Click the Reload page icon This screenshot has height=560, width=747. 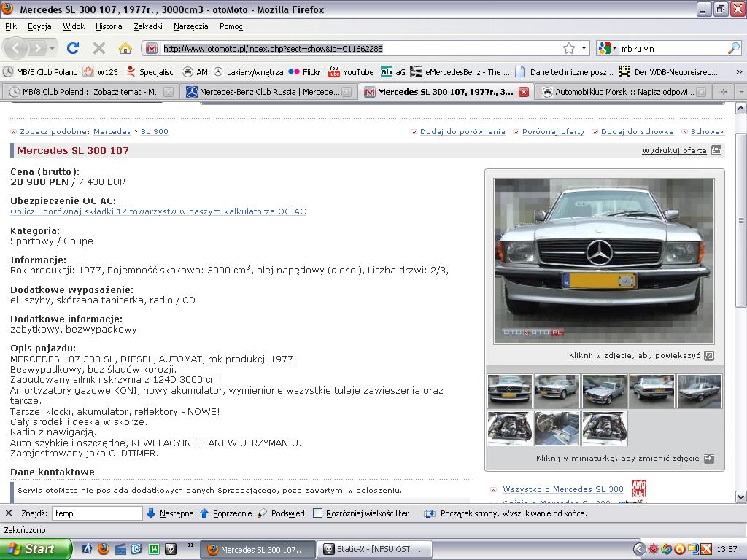73,49
